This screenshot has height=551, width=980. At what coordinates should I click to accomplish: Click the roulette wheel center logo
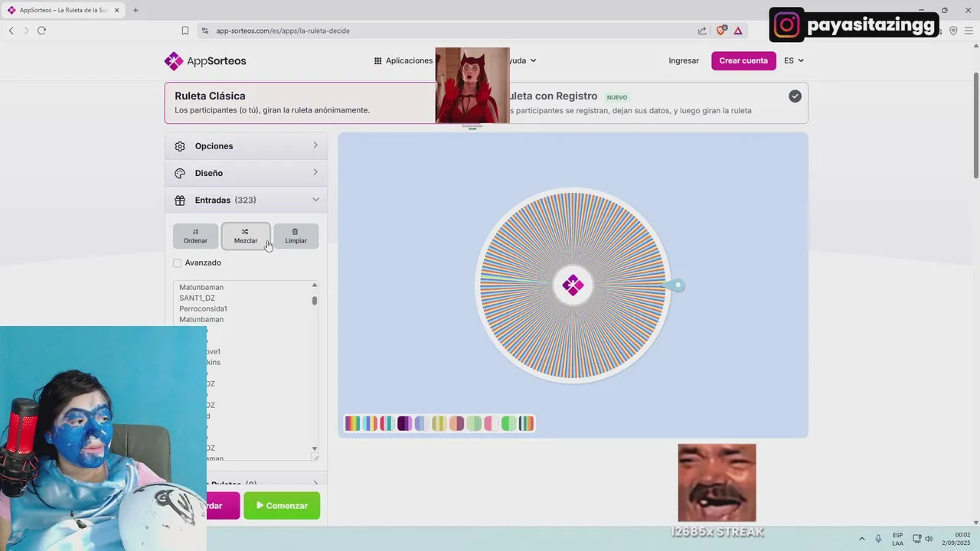573,285
